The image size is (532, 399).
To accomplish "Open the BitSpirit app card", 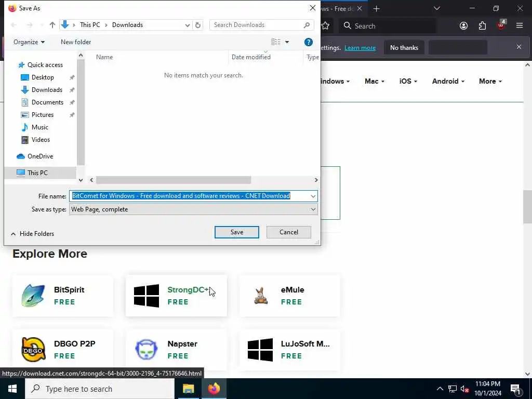I will click(63, 296).
